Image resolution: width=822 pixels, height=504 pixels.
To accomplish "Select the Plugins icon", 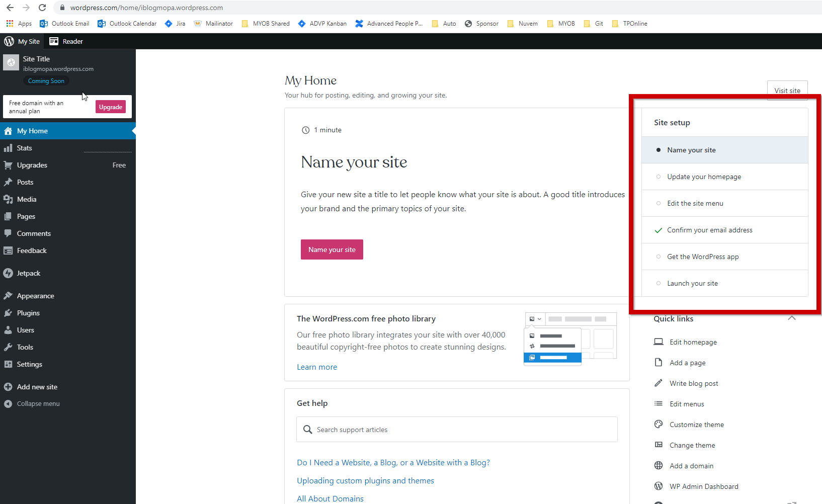I will 8,313.
